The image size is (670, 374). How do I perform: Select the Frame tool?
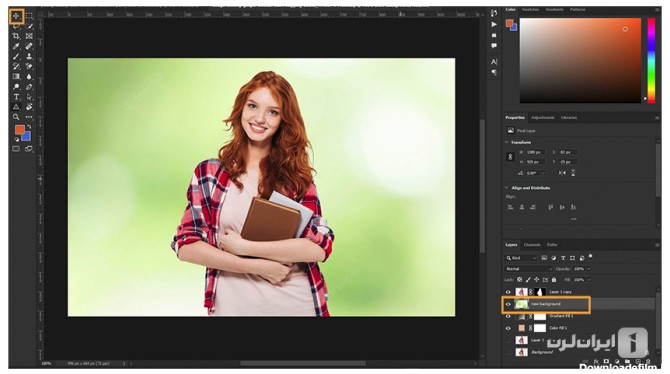29,36
